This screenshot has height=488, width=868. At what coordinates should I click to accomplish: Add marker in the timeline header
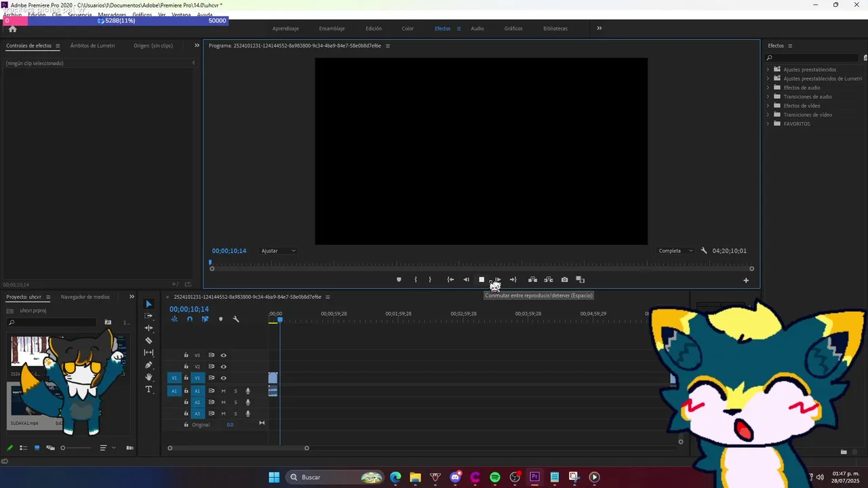(220, 319)
